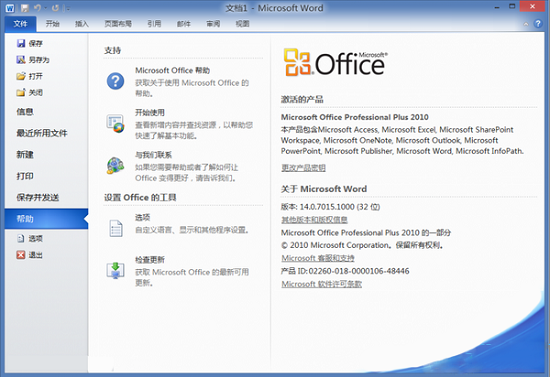This screenshot has height=377, width=550.
Task: Click the 版本: 14.0.7015.1000 (32 位) text
Action: click(x=330, y=207)
